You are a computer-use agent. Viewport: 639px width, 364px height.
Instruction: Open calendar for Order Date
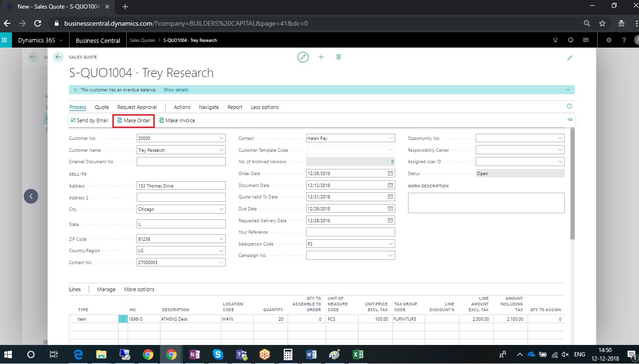pos(390,174)
